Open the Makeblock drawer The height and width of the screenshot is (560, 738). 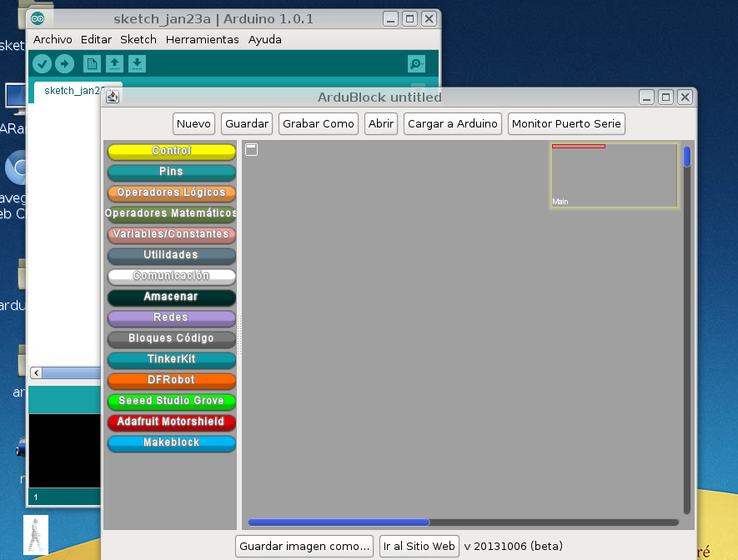tap(171, 442)
